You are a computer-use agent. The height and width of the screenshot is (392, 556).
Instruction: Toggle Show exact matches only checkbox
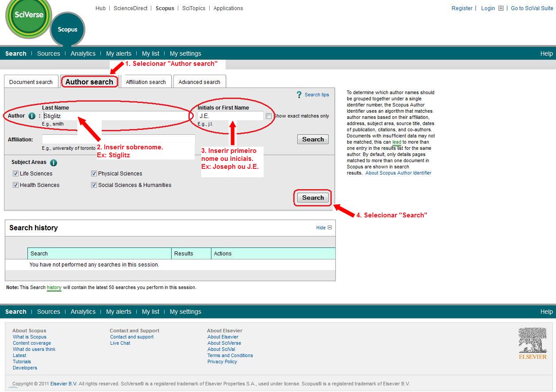point(268,116)
